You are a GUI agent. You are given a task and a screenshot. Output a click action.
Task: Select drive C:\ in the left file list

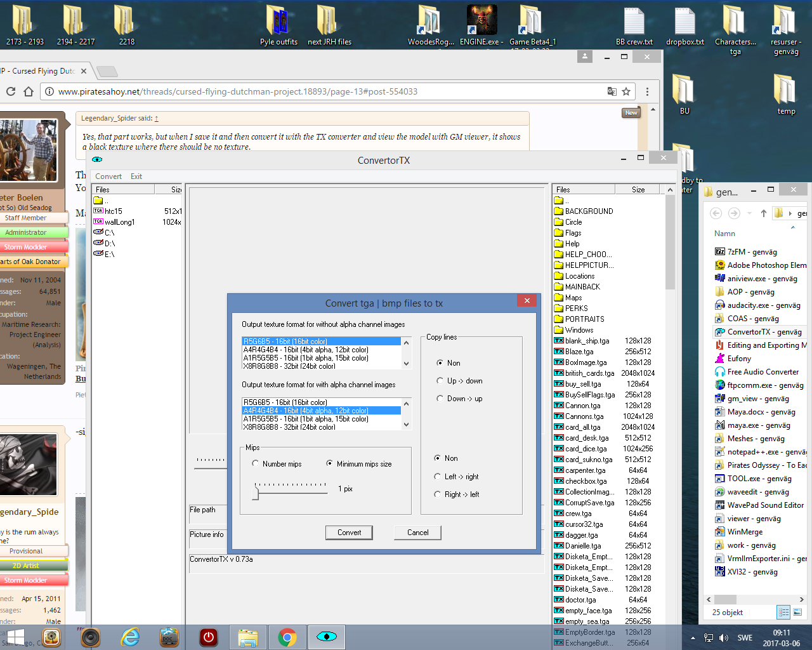(x=104, y=233)
